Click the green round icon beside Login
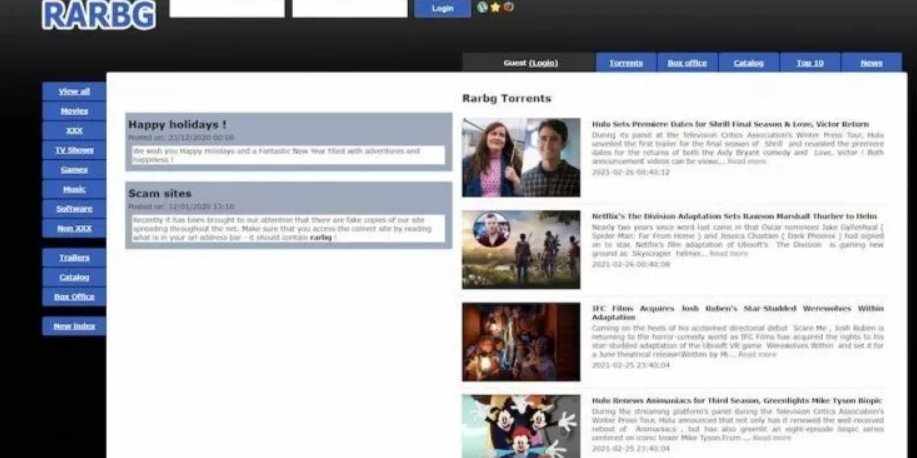The width and height of the screenshot is (917, 458). click(x=483, y=7)
